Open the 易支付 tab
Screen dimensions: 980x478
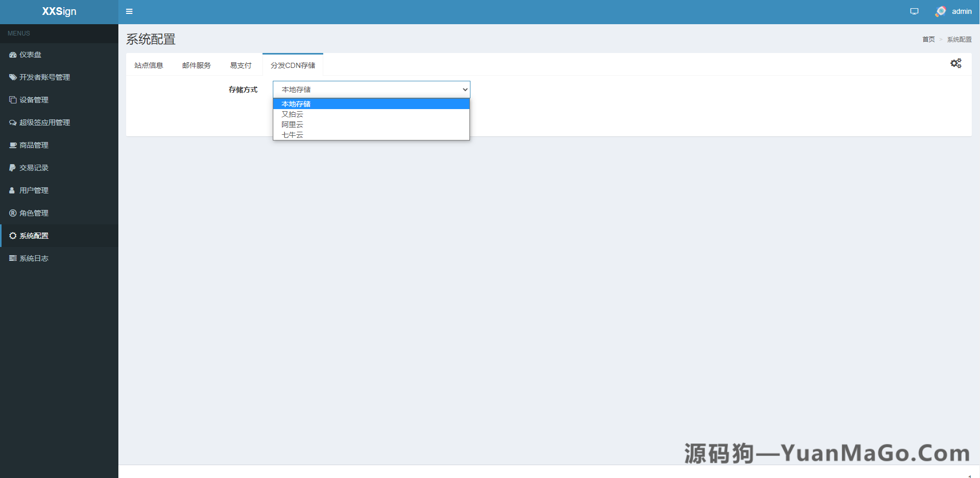pos(240,65)
